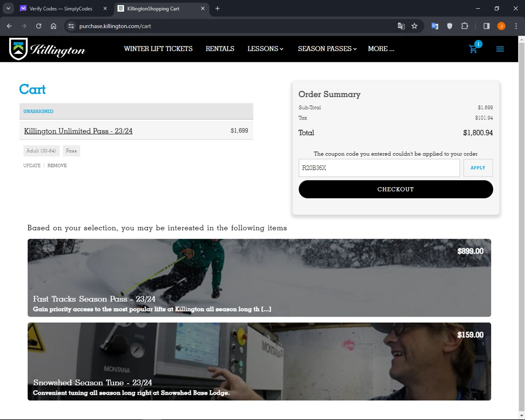The width and height of the screenshot is (525, 420).
Task: Apply the coupon code
Action: (478, 168)
